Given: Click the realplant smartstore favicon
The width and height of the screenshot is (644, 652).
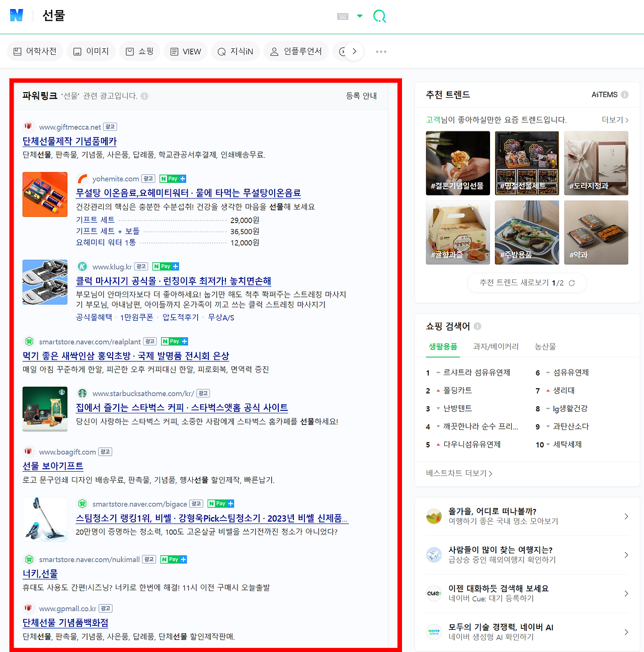Looking at the screenshot, I should point(29,341).
